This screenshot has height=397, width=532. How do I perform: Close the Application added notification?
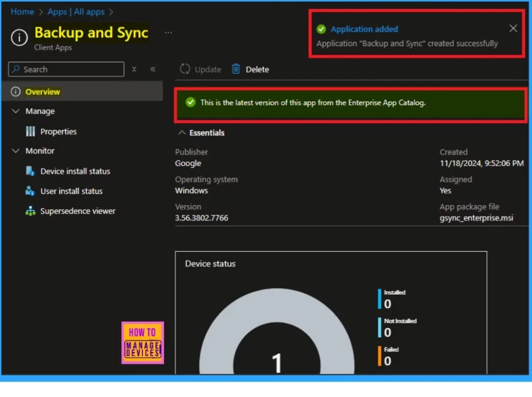tap(513, 29)
